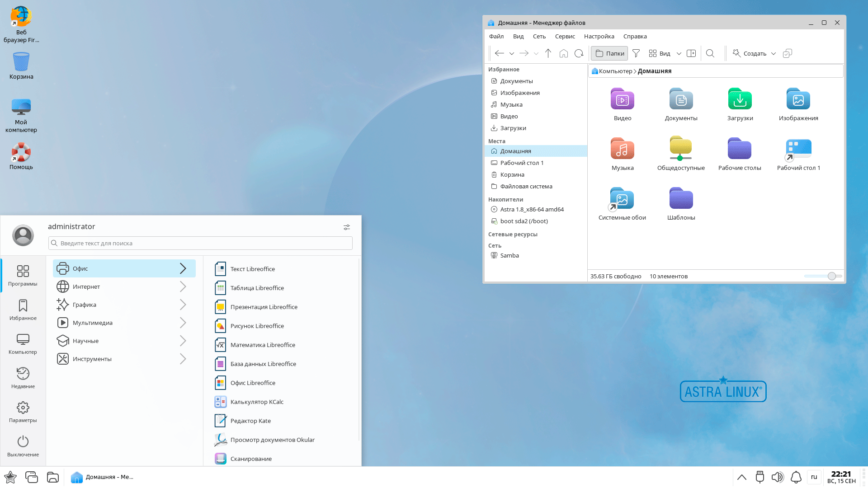Open start menu settings sliders icon
The height and width of the screenshot is (488, 868).
pos(347,227)
